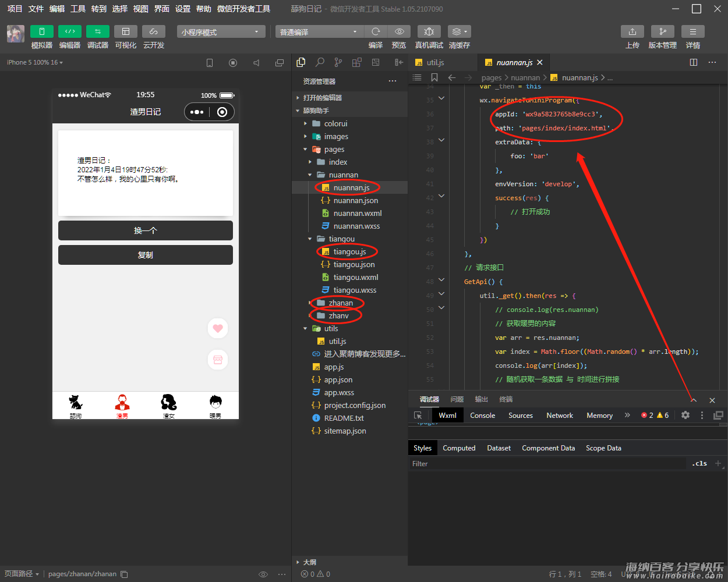Switch to the Network tab

(560, 416)
